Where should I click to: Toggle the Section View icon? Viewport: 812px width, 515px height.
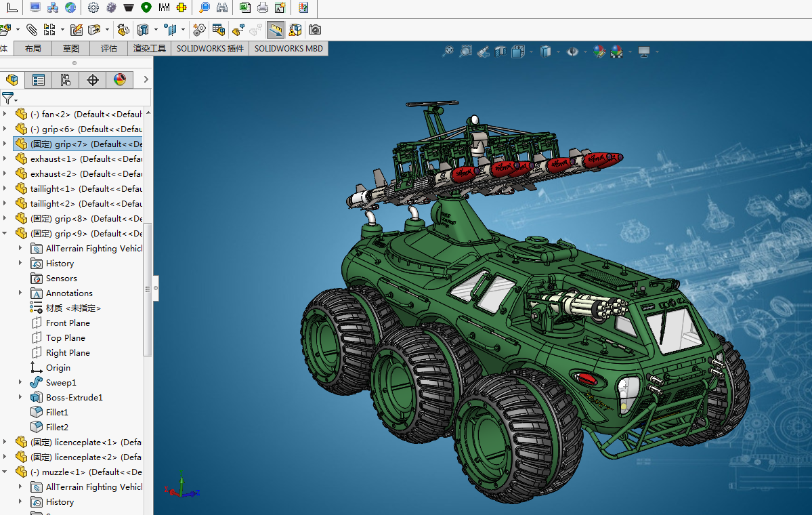pyautogui.click(x=500, y=52)
